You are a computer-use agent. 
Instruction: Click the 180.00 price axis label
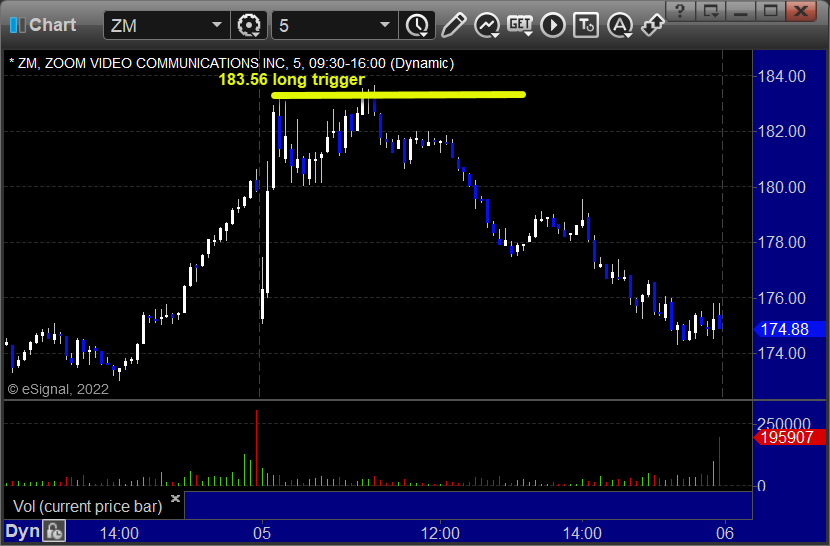(781, 187)
